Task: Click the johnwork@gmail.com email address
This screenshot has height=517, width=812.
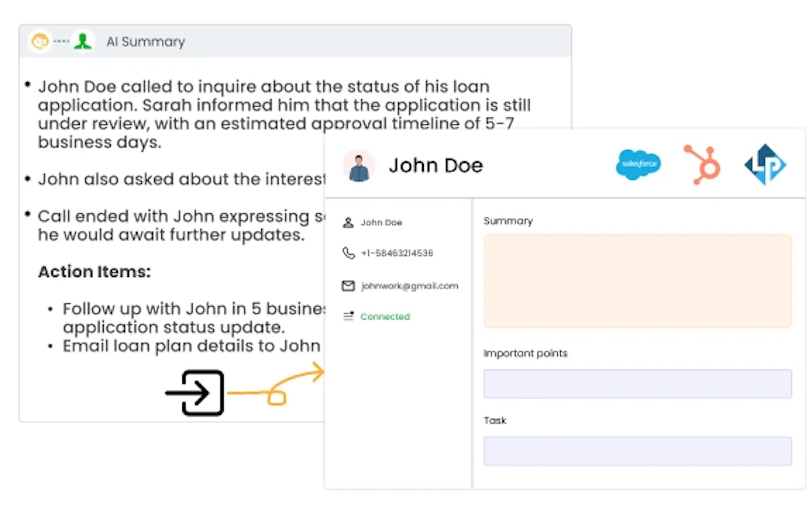Action: point(410,286)
